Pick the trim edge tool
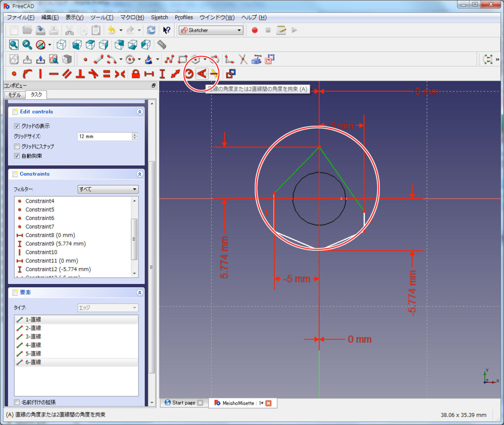The image size is (504, 425). coord(243,60)
